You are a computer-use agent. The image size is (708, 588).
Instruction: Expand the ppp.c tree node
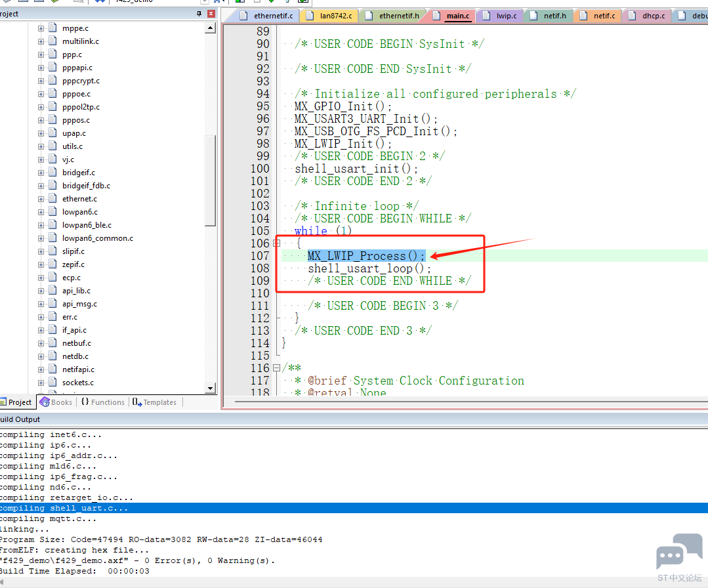[x=41, y=54]
